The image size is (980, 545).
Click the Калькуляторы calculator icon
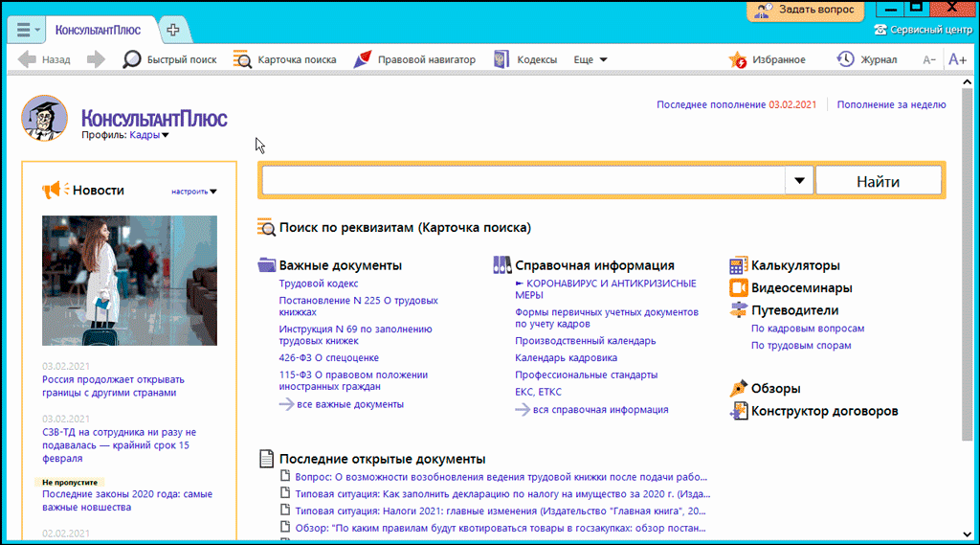point(738,265)
